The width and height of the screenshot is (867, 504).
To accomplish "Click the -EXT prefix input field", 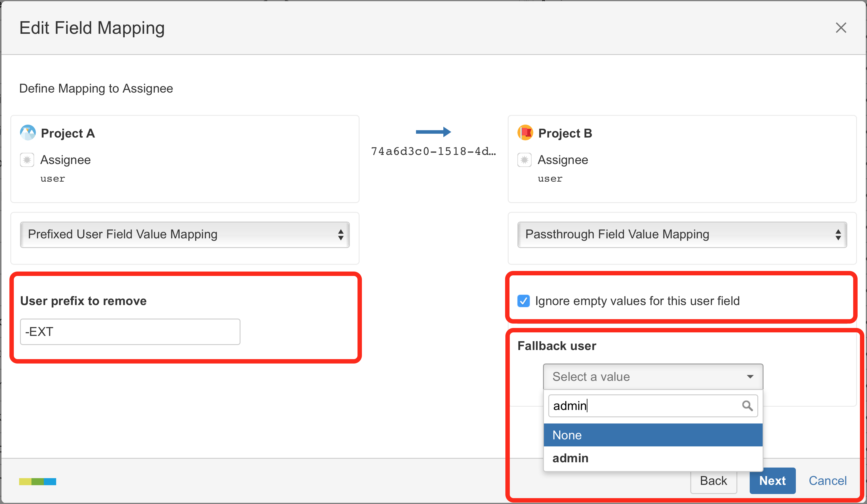I will coord(130,331).
